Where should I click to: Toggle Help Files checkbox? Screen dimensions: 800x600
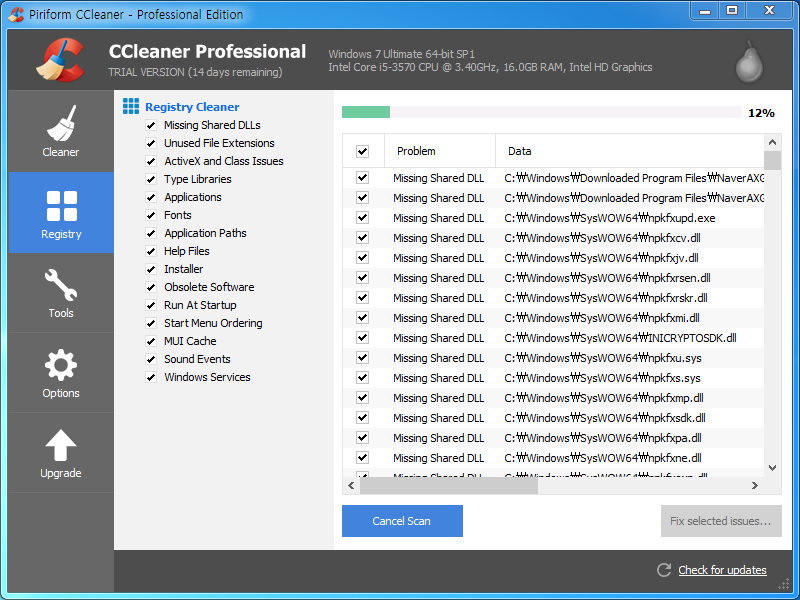point(151,251)
